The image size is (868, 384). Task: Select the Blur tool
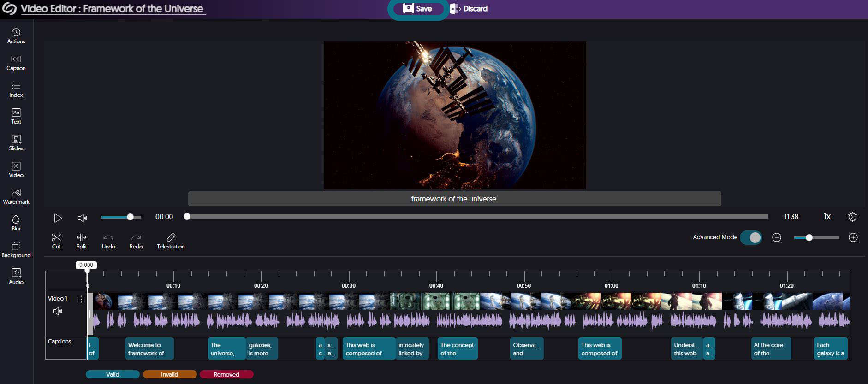(16, 223)
